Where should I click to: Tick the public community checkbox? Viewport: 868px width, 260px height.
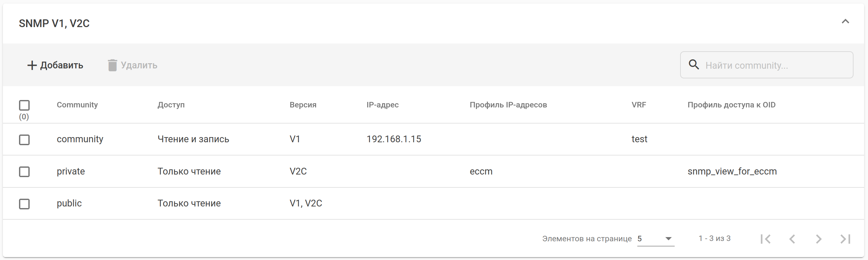tap(24, 204)
